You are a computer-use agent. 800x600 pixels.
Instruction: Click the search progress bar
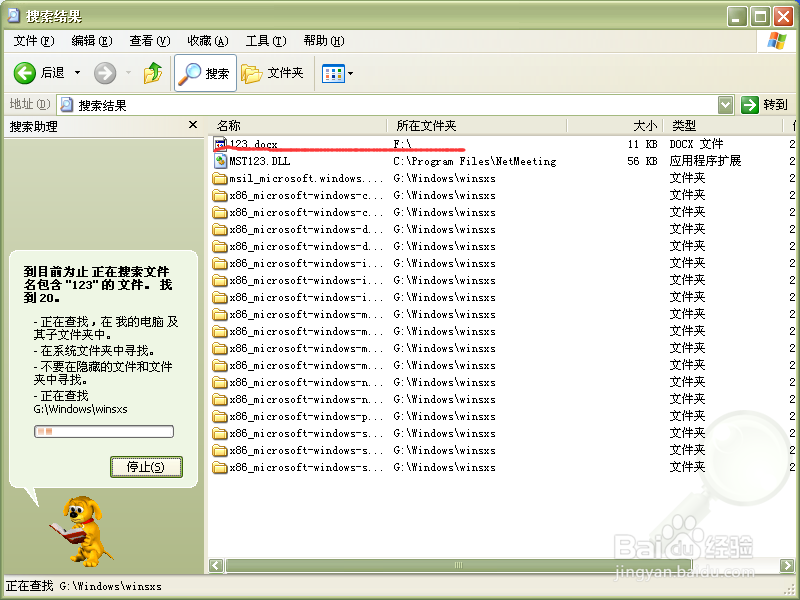pyautogui.click(x=103, y=431)
